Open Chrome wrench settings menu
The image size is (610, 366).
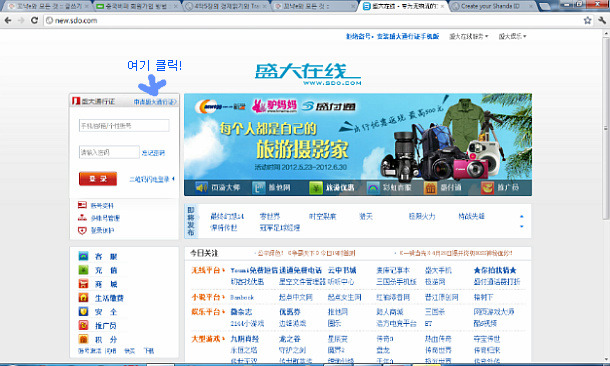[x=602, y=20]
